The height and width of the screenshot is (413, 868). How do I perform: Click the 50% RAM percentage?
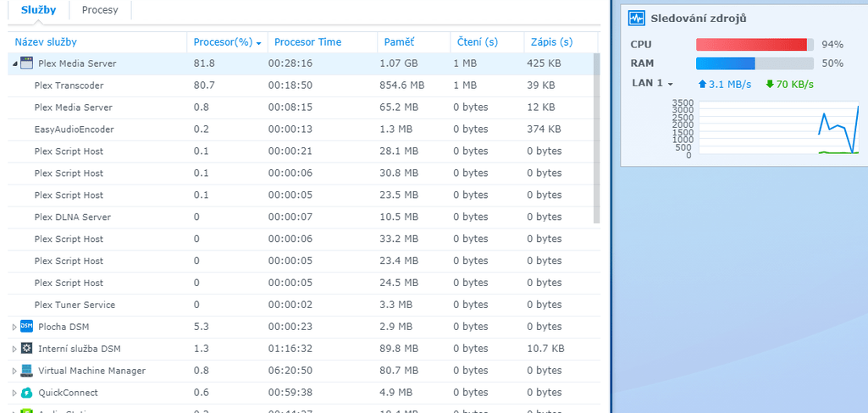832,63
